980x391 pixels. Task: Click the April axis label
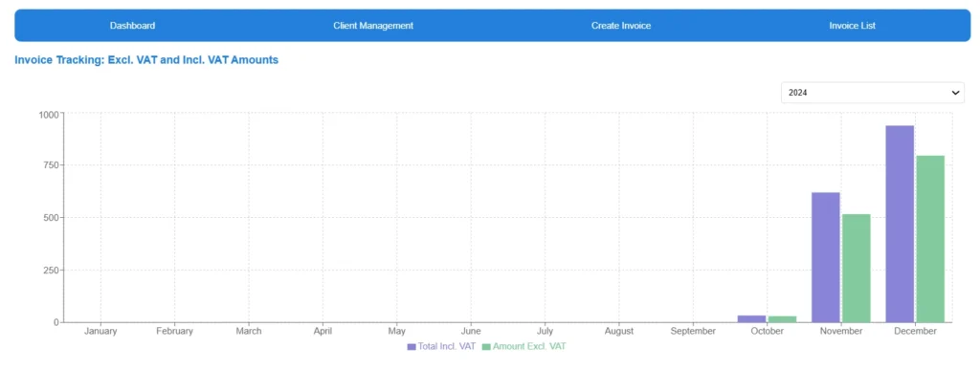pos(323,331)
